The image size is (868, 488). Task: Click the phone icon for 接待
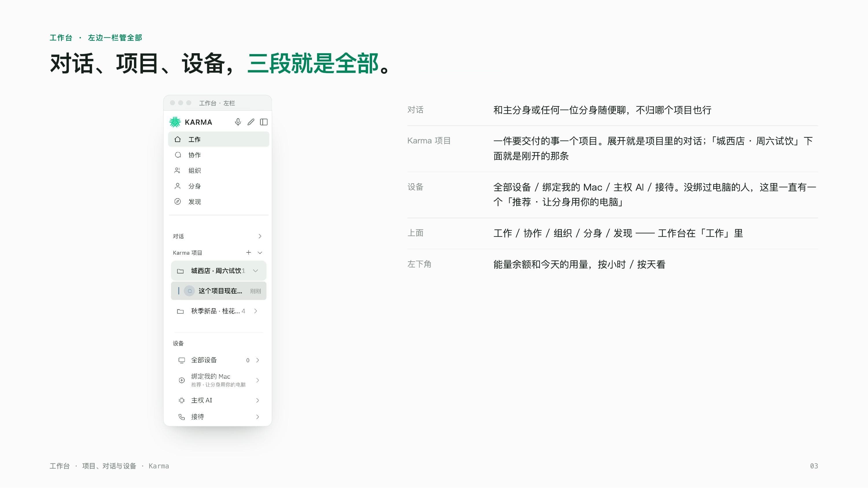[x=182, y=417]
